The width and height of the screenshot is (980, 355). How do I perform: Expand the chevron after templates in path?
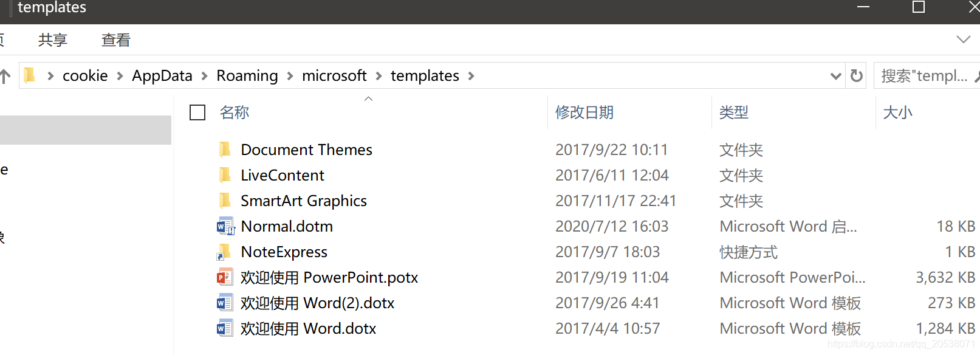coord(471,76)
